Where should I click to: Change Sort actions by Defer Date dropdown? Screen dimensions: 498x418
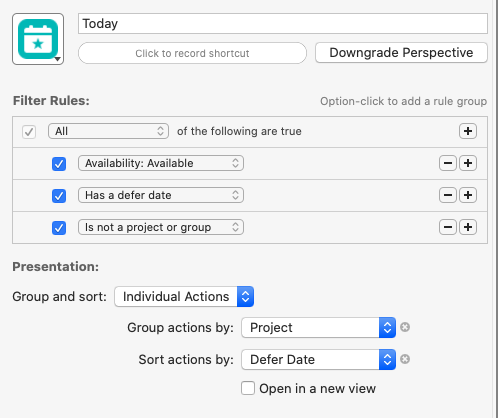click(318, 359)
